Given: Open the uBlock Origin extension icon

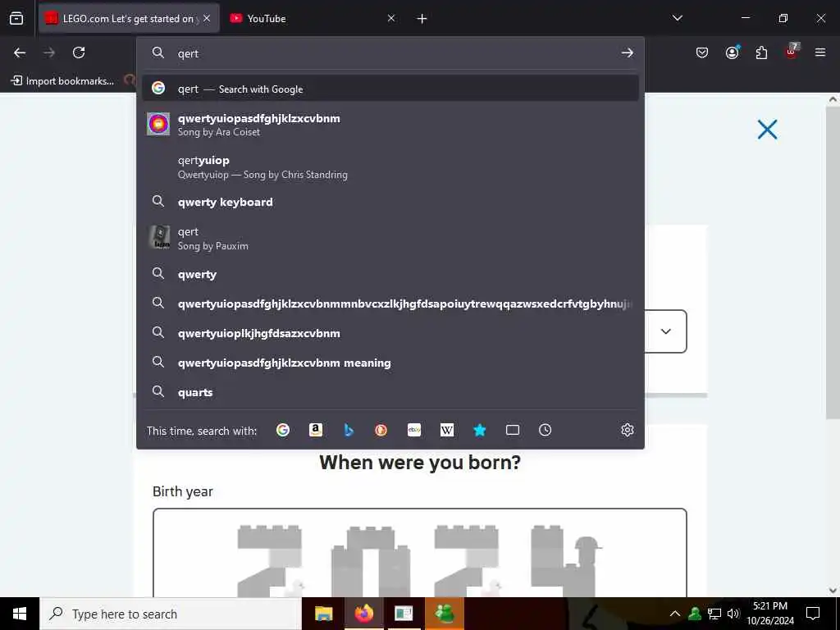Looking at the screenshot, I should point(792,52).
